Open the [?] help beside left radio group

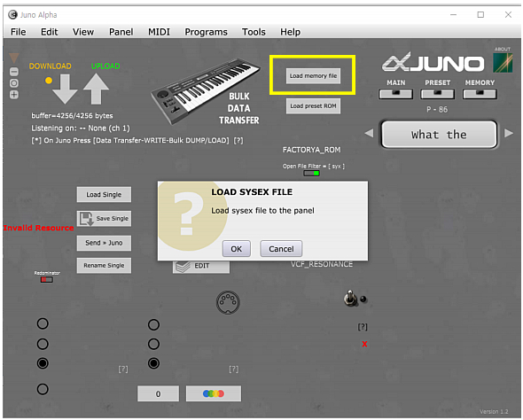pos(123,369)
